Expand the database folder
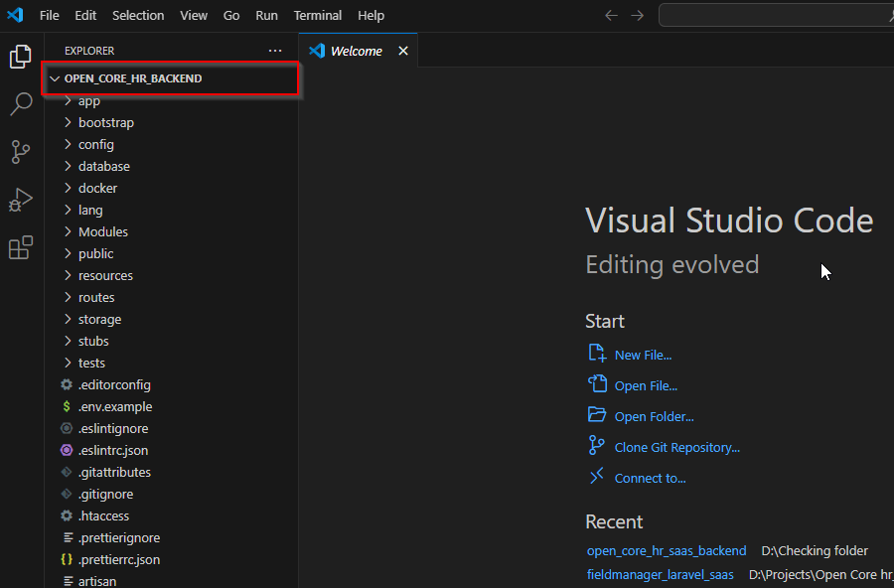 (x=68, y=166)
